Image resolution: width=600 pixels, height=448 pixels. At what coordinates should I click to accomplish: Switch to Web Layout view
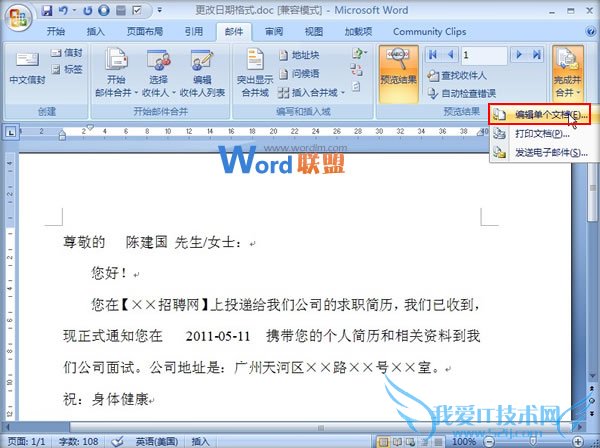411,442
